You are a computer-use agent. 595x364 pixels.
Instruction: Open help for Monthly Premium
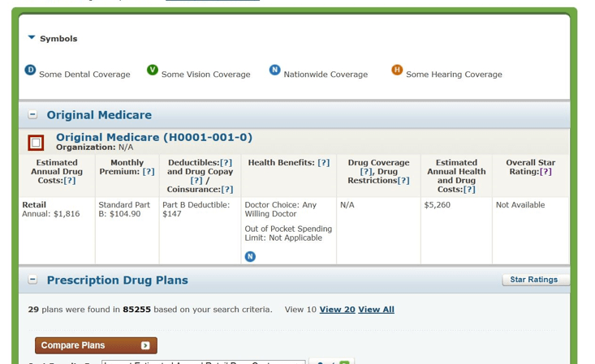pos(149,172)
